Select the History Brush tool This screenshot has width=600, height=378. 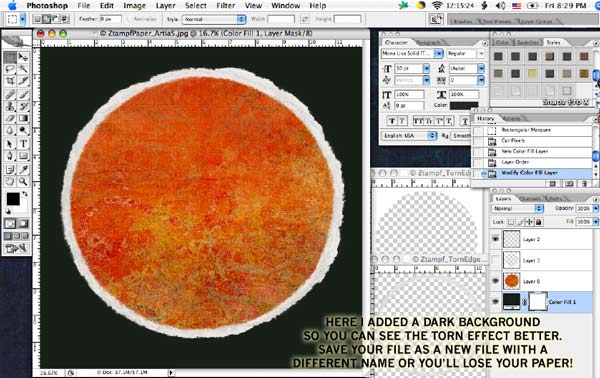point(23,106)
